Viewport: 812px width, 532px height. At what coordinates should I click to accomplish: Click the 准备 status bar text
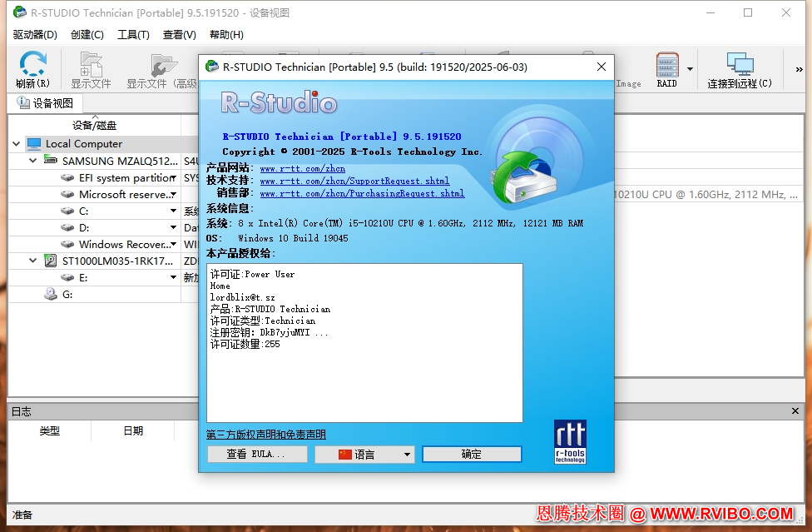tap(22, 515)
